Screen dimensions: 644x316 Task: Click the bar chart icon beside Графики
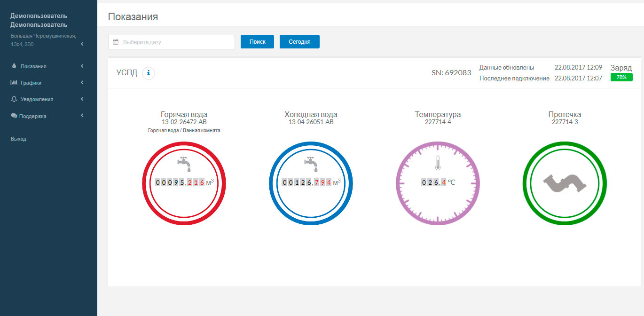pyautogui.click(x=14, y=83)
